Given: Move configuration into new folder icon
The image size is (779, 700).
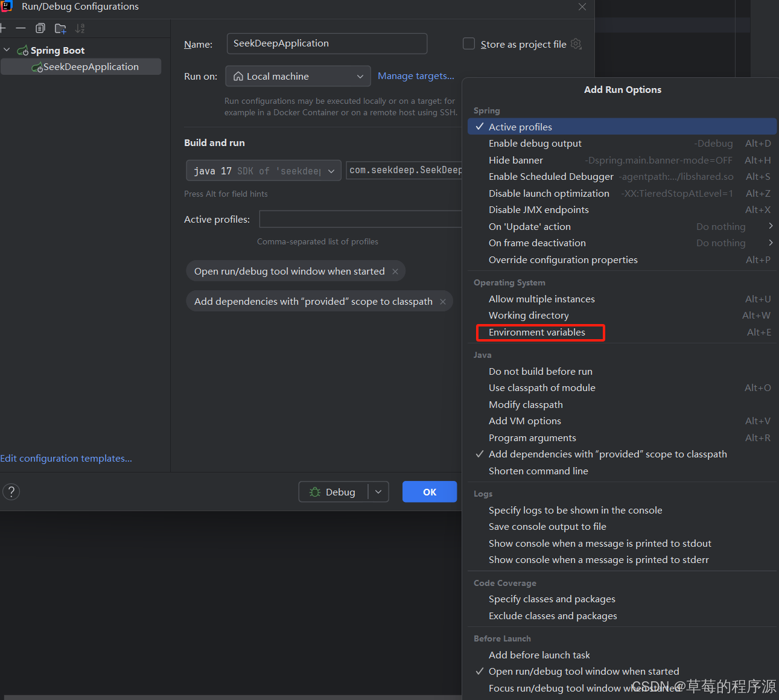Looking at the screenshot, I should pyautogui.click(x=60, y=28).
